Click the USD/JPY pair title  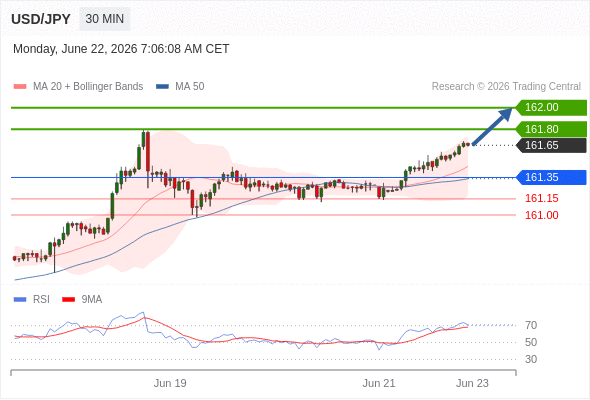(x=41, y=19)
